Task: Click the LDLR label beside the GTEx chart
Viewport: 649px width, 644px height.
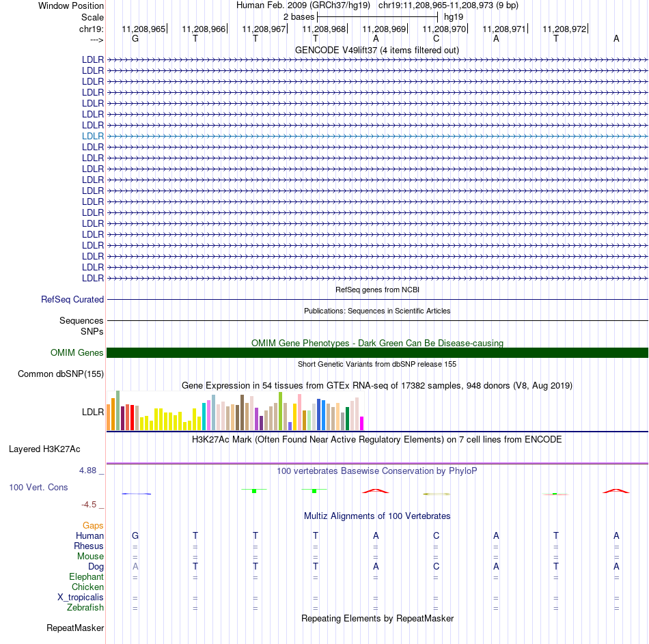Action: 93,412
